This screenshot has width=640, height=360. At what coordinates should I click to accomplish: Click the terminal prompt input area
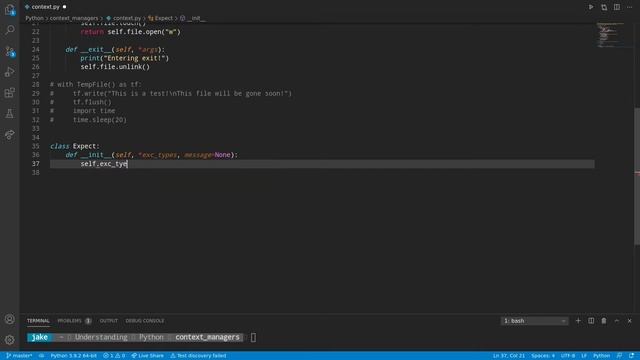(253, 337)
